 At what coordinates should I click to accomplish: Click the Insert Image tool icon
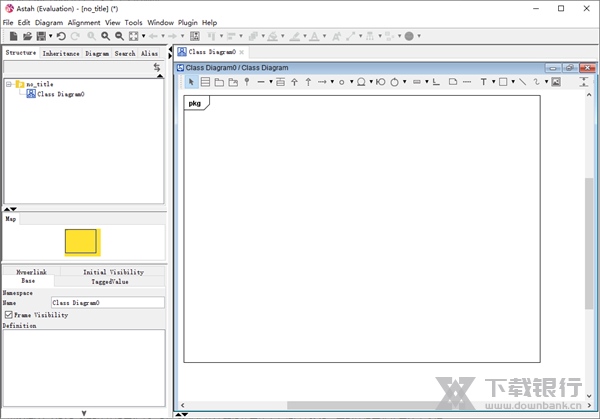(x=555, y=82)
